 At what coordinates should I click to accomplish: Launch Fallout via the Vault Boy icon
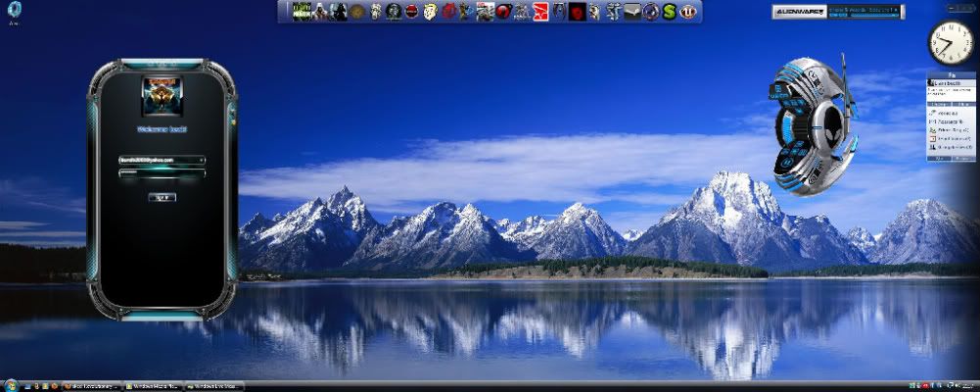click(x=431, y=11)
